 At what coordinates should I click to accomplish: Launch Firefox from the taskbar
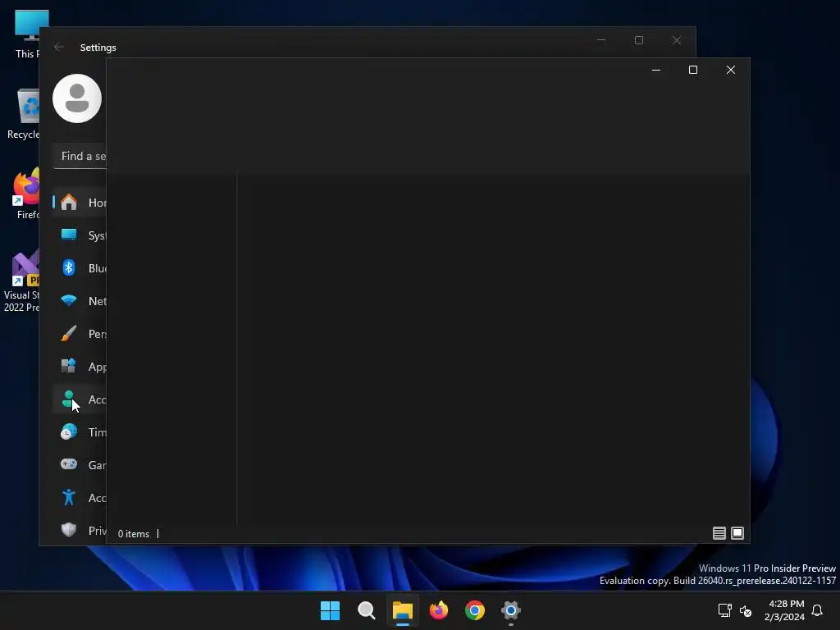point(439,610)
